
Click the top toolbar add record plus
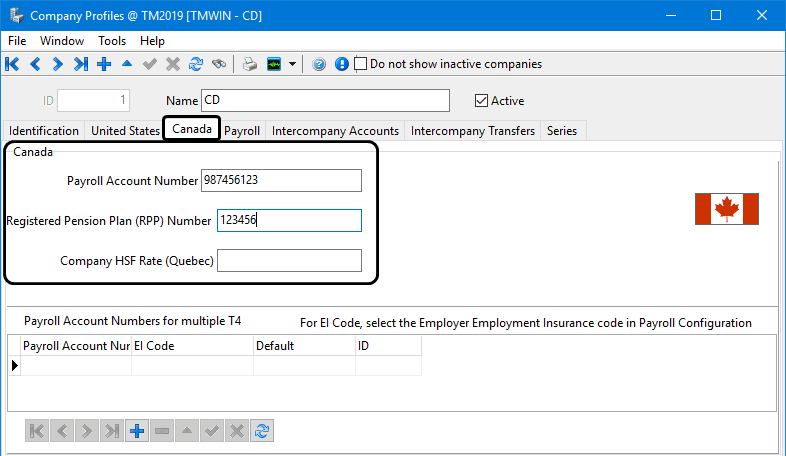click(x=104, y=64)
